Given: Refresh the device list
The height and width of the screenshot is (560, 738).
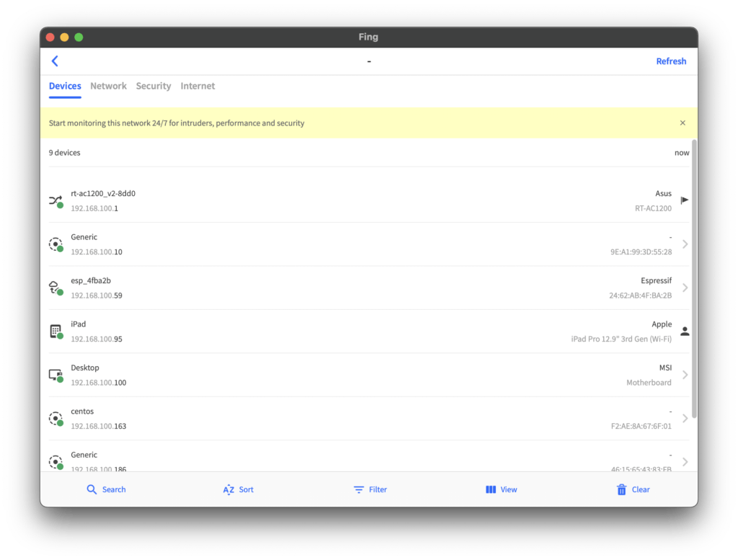Looking at the screenshot, I should [x=671, y=61].
